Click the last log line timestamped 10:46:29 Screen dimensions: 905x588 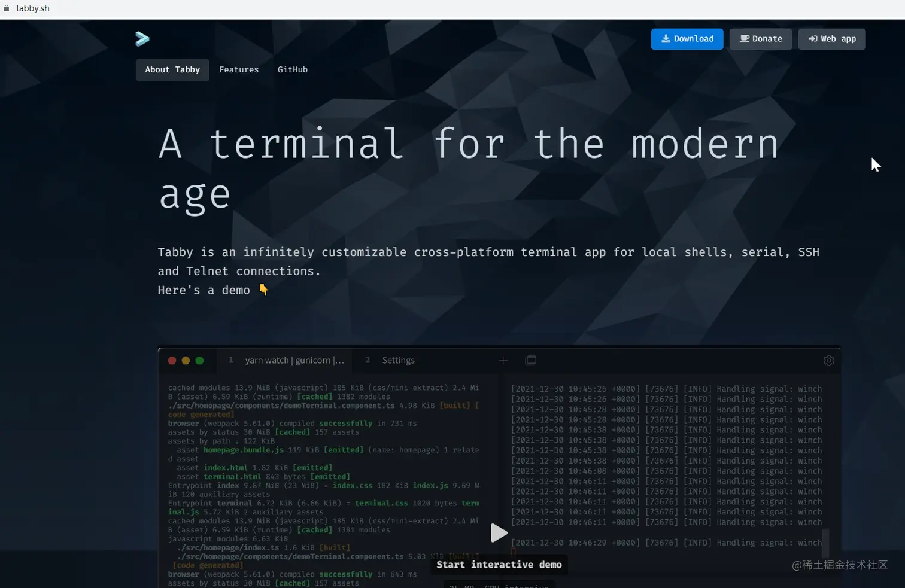tap(666, 543)
